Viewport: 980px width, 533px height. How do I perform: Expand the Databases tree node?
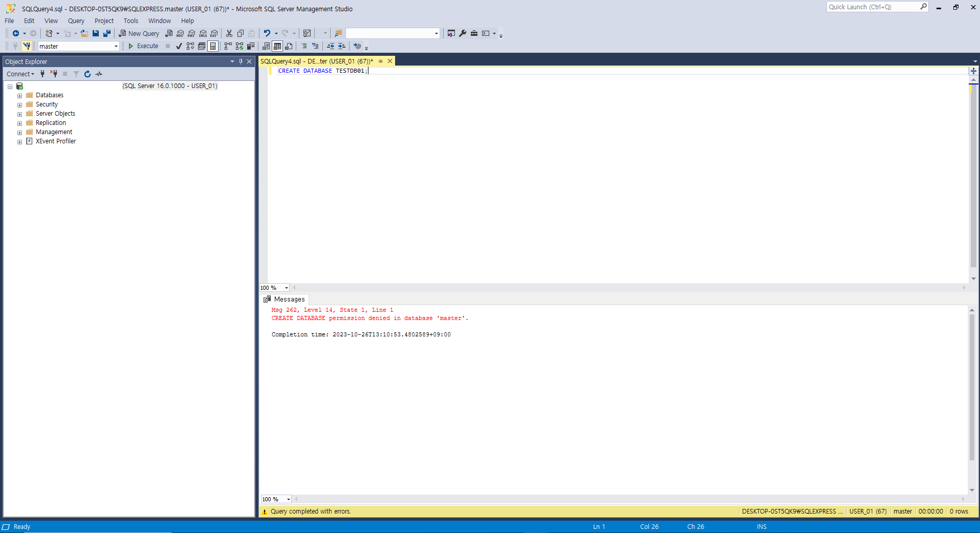[19, 96]
